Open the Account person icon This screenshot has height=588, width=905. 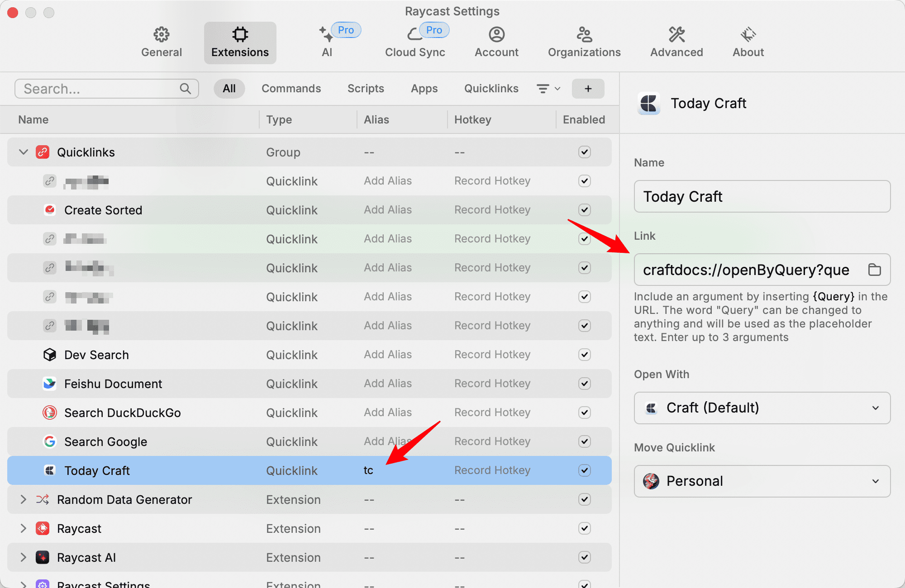496,34
